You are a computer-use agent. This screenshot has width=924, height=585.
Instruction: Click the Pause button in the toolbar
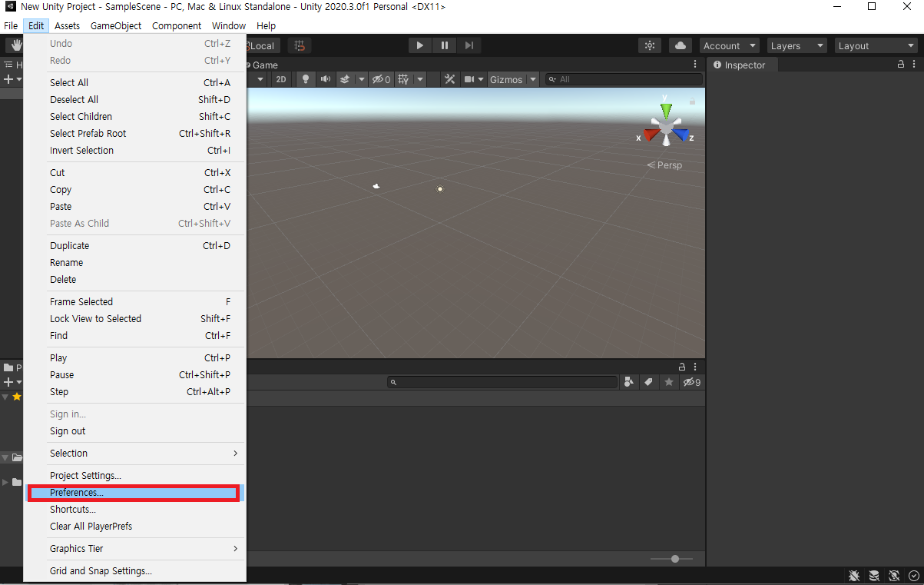pos(445,46)
